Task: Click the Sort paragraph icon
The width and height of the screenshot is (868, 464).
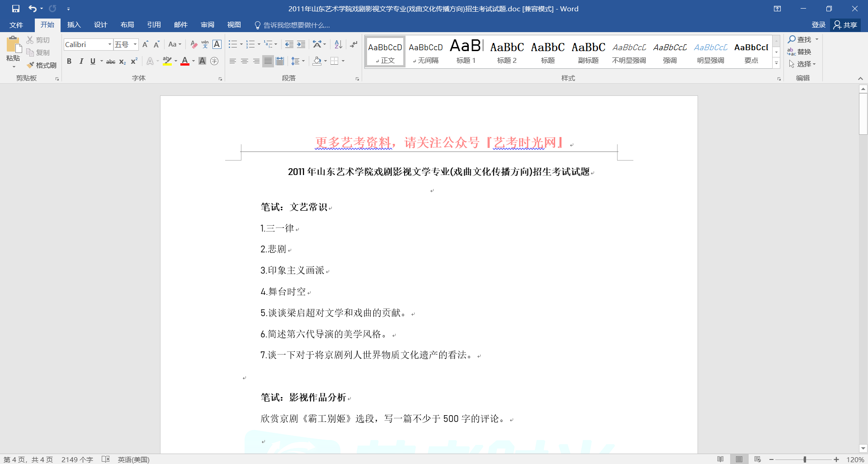Action: click(338, 44)
